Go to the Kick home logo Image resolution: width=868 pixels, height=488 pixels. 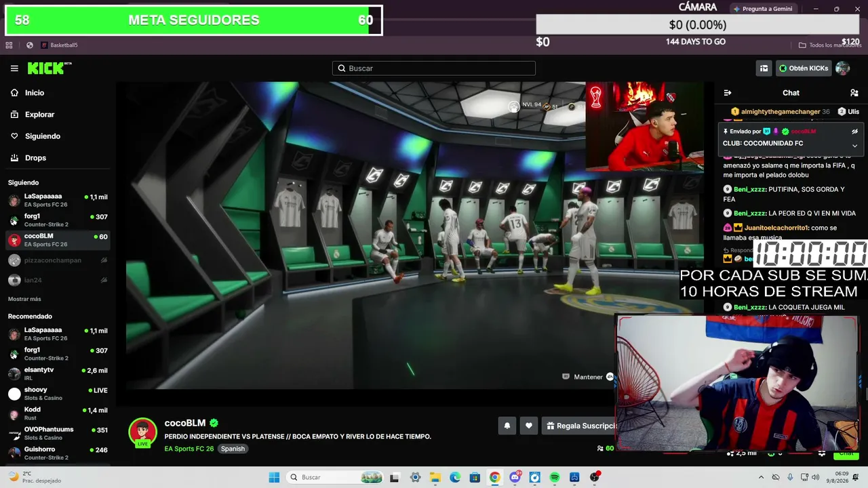coord(49,68)
